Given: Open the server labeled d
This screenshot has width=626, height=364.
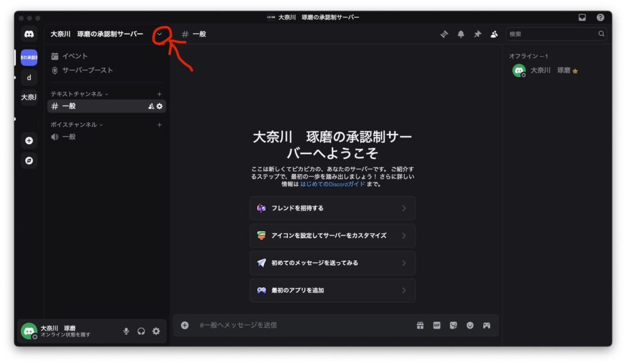Looking at the screenshot, I should coord(29,78).
